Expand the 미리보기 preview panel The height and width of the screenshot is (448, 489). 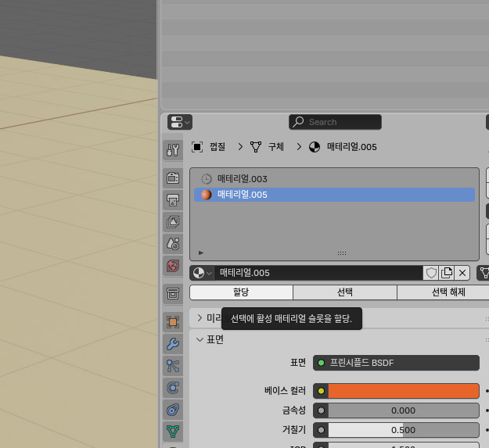(x=200, y=317)
